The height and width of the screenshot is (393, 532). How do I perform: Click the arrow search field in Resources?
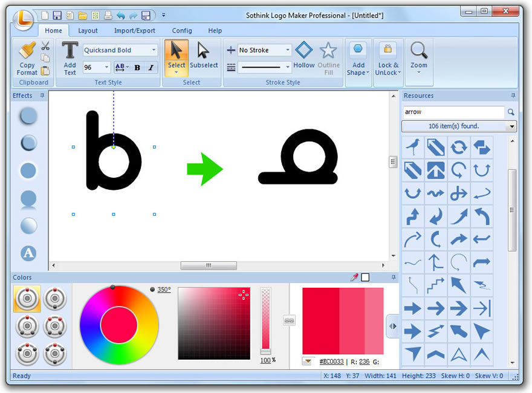(x=453, y=112)
